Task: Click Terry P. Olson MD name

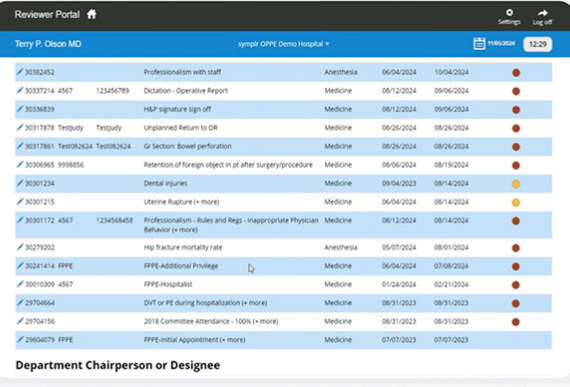Action: click(x=48, y=44)
